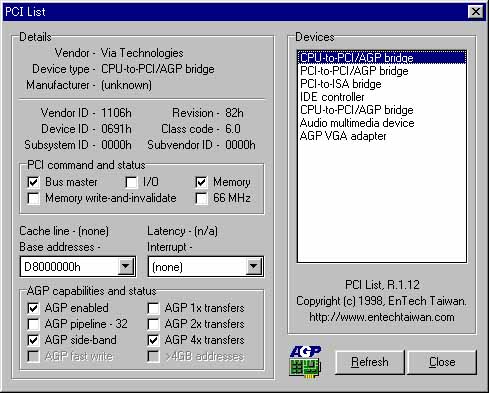Check AGP 2x transfers option
The image size is (489, 393).
(153, 324)
